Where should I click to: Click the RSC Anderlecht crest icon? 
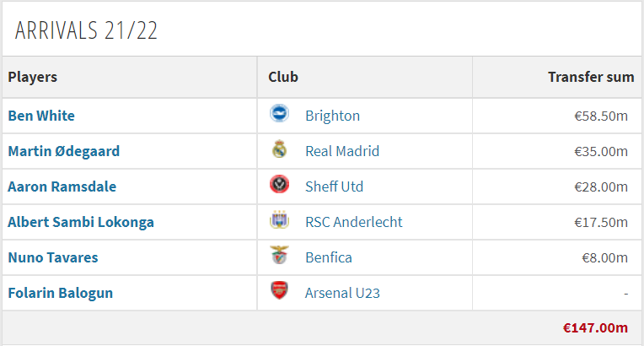[x=279, y=219]
